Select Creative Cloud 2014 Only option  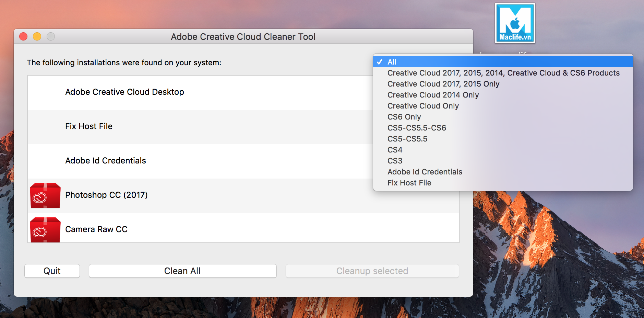coord(433,95)
